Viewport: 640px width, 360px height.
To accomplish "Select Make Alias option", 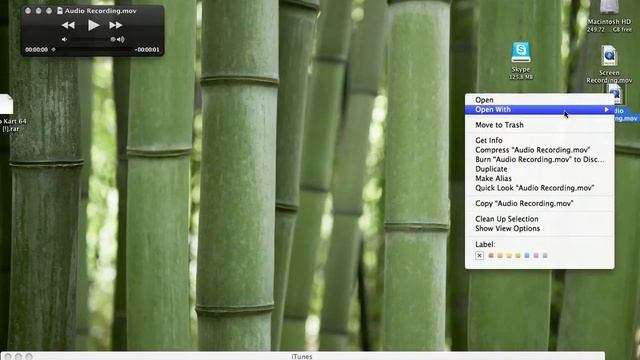I will click(540, 178).
